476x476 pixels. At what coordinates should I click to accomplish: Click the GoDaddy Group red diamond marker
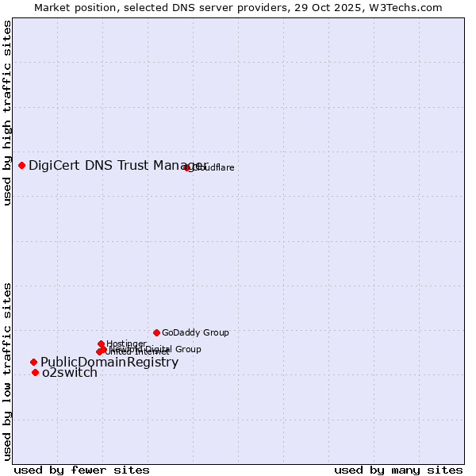coord(156,332)
